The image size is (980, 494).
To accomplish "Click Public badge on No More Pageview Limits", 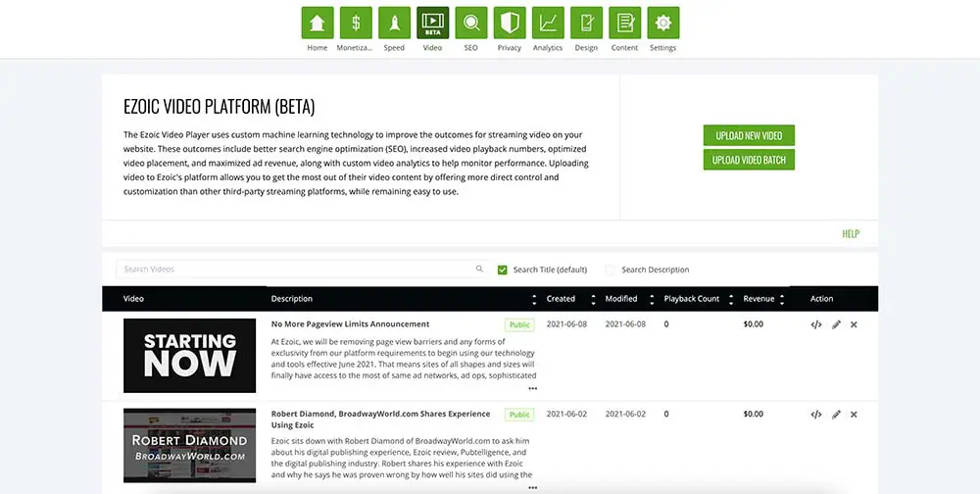I will pos(519,325).
